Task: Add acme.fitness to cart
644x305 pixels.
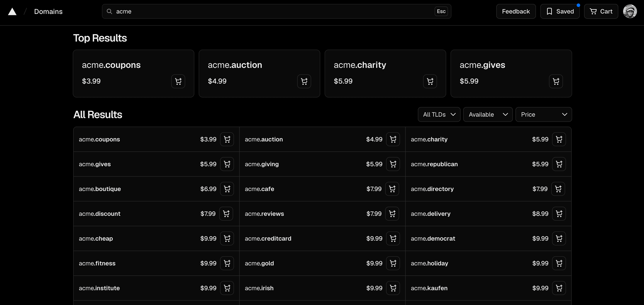Action: coord(227,263)
